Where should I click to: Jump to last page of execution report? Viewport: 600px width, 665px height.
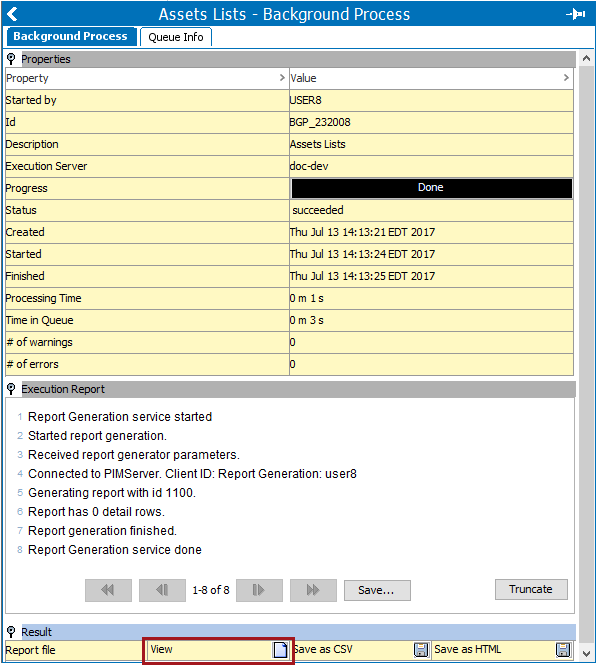pos(312,590)
